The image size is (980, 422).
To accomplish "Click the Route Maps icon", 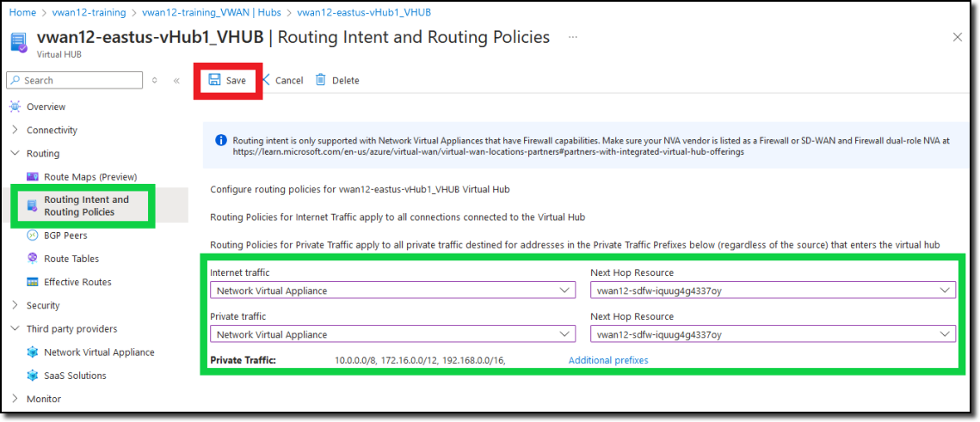I will click(33, 177).
